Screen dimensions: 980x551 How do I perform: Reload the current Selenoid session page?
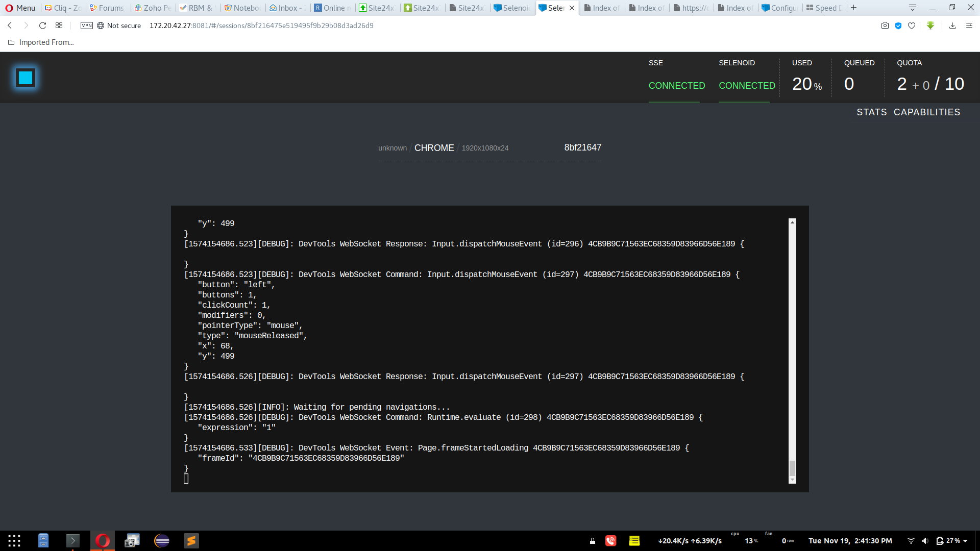point(43,26)
